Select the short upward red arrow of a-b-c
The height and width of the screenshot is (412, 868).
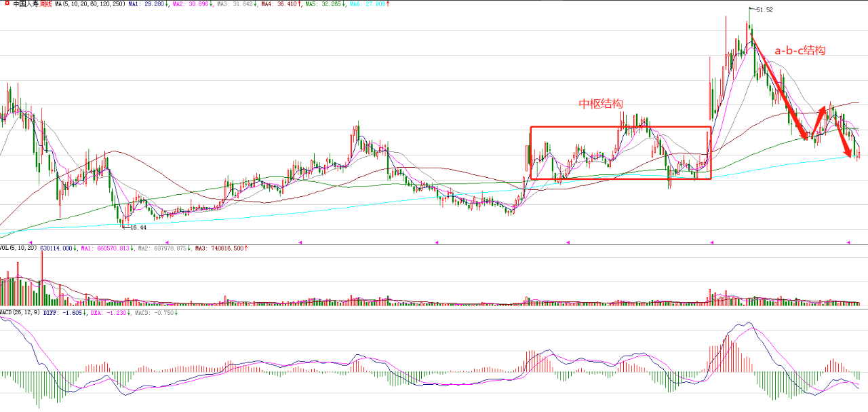[818, 121]
